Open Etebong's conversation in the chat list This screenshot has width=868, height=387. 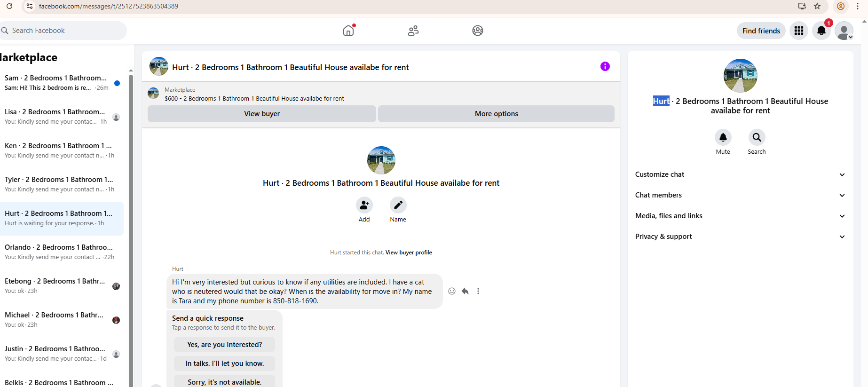[62, 286]
